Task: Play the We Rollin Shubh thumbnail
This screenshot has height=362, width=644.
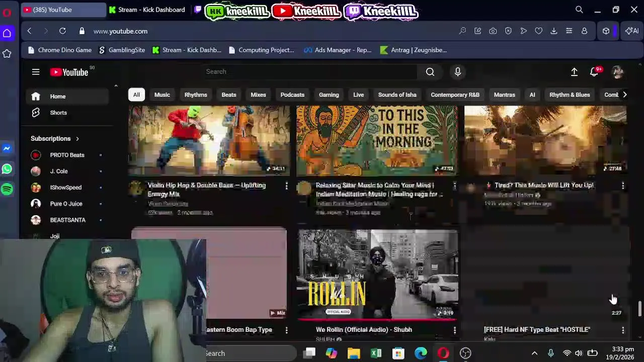Action: click(377, 275)
